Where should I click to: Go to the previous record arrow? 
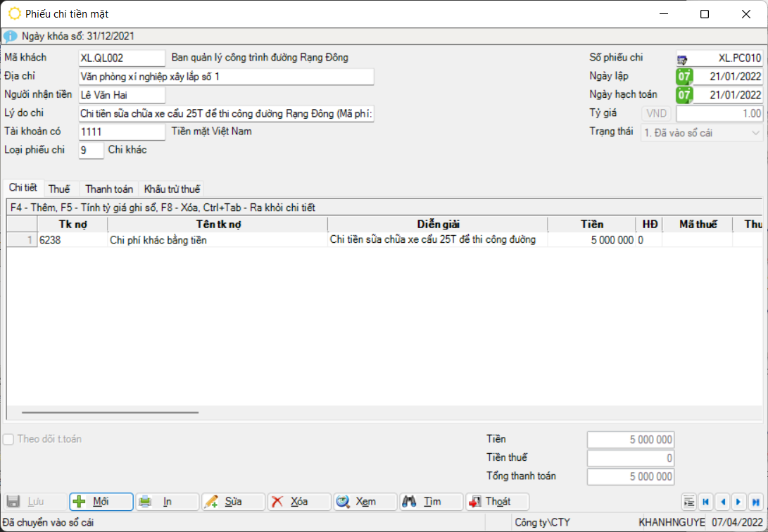point(722,502)
